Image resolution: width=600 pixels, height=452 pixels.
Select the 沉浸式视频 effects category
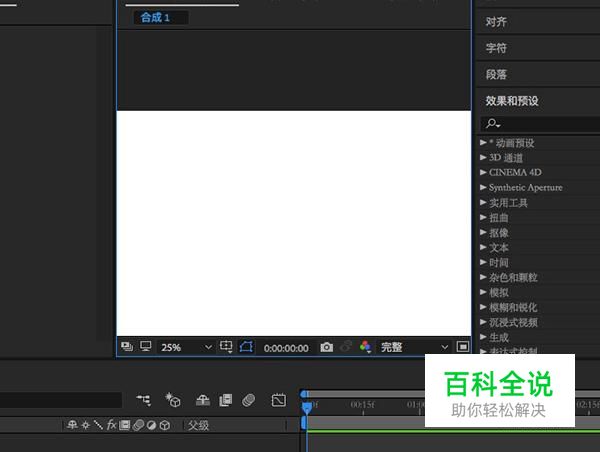click(513, 322)
